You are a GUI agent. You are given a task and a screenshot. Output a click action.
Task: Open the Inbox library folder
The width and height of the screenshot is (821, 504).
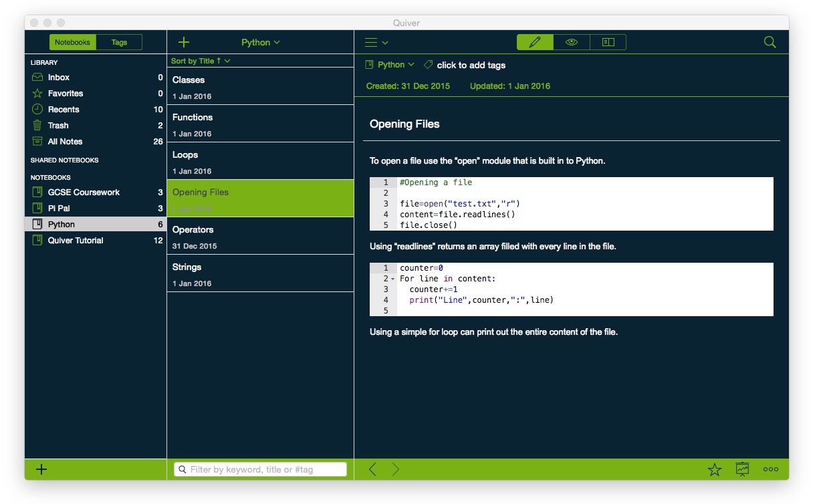click(x=96, y=78)
